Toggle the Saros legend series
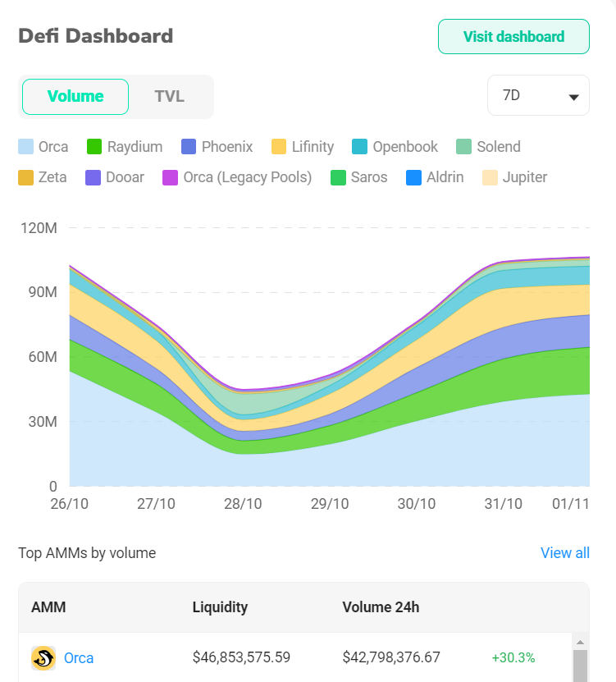 pos(359,177)
